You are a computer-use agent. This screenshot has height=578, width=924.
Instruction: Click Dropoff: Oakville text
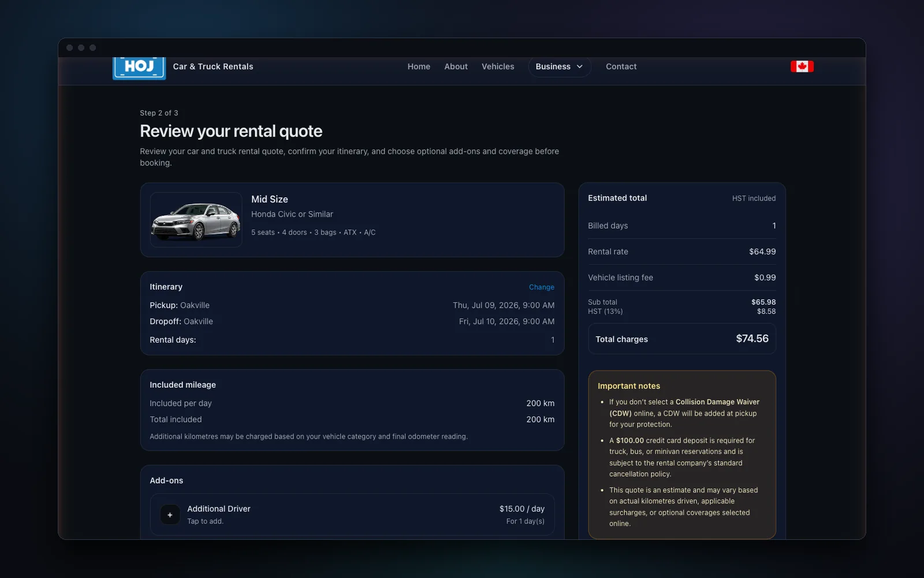pyautogui.click(x=181, y=321)
